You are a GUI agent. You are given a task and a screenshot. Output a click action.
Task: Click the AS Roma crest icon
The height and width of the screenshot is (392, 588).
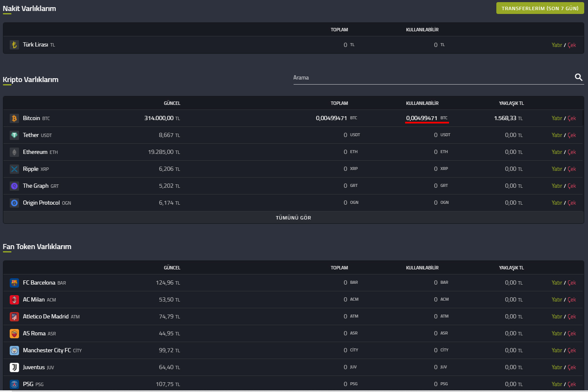[x=14, y=334]
